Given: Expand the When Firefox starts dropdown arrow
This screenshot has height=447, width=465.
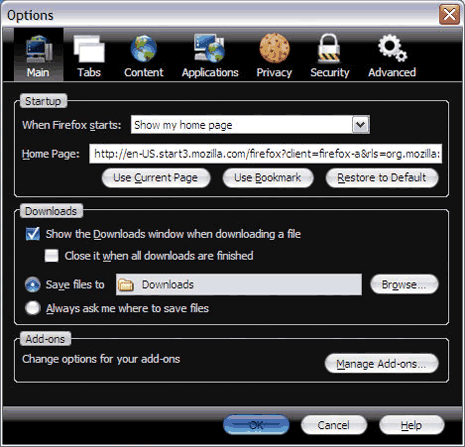Looking at the screenshot, I should pyautogui.click(x=361, y=125).
